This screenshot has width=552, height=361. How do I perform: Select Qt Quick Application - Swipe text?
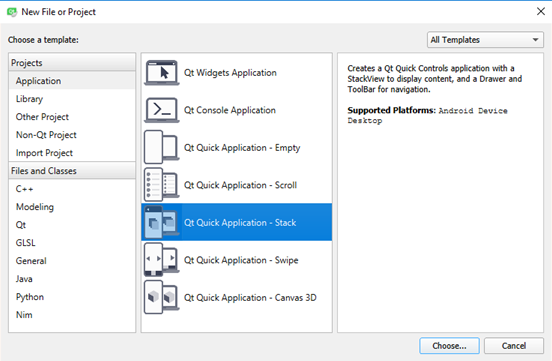[x=241, y=260]
